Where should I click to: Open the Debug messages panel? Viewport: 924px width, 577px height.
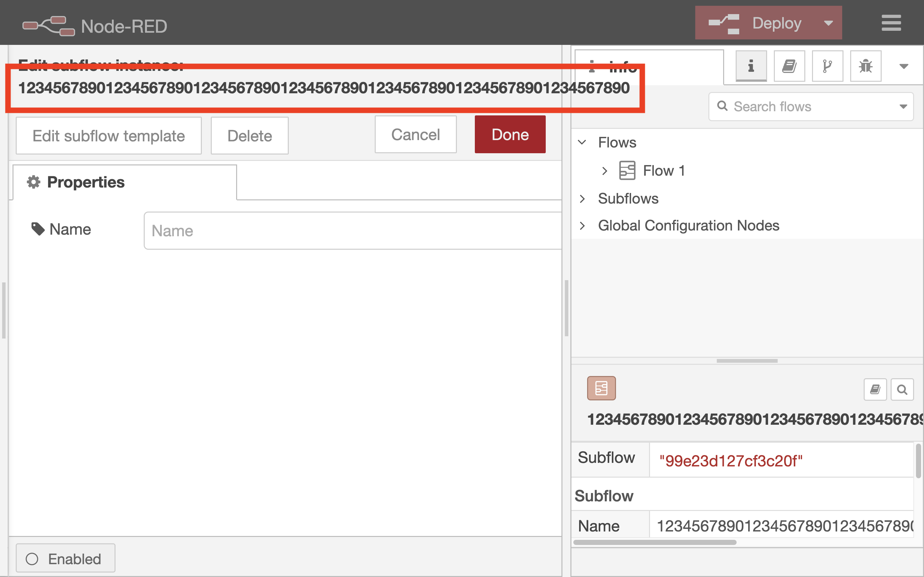pyautogui.click(x=866, y=66)
